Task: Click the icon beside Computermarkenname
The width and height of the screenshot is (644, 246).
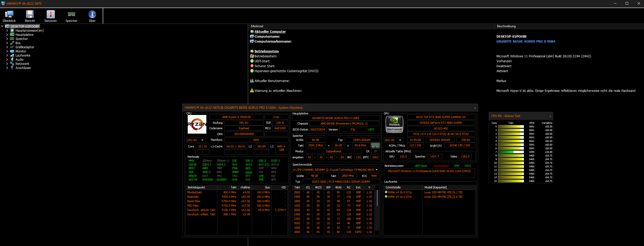Action: tap(252, 42)
